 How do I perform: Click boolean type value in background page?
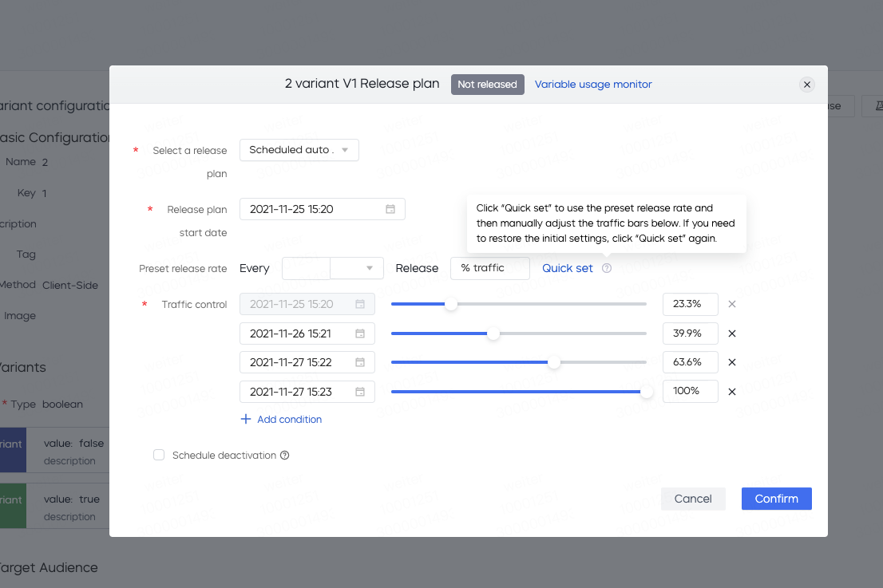pos(62,404)
